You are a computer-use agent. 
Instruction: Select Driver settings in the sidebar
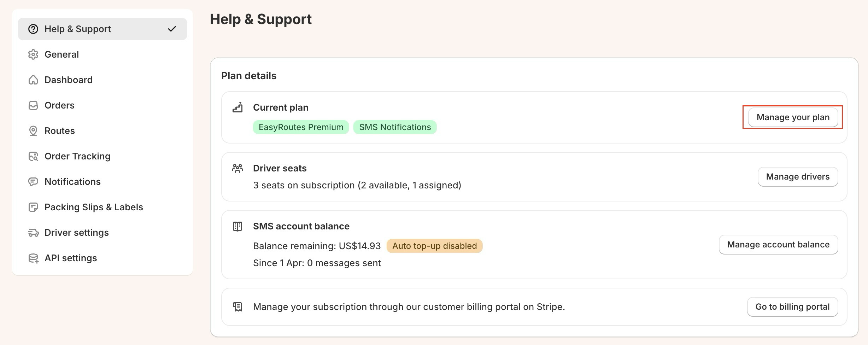[x=76, y=233]
